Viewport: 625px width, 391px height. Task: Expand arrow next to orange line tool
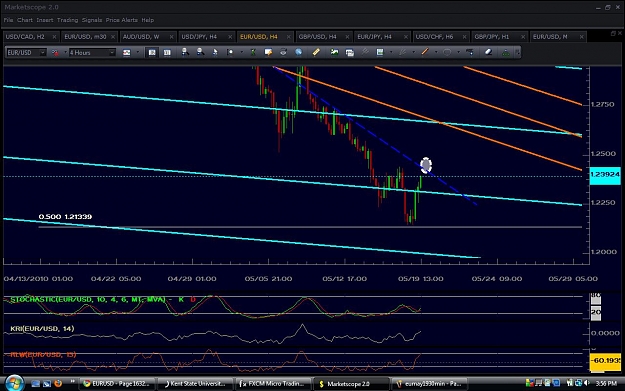pos(436,53)
